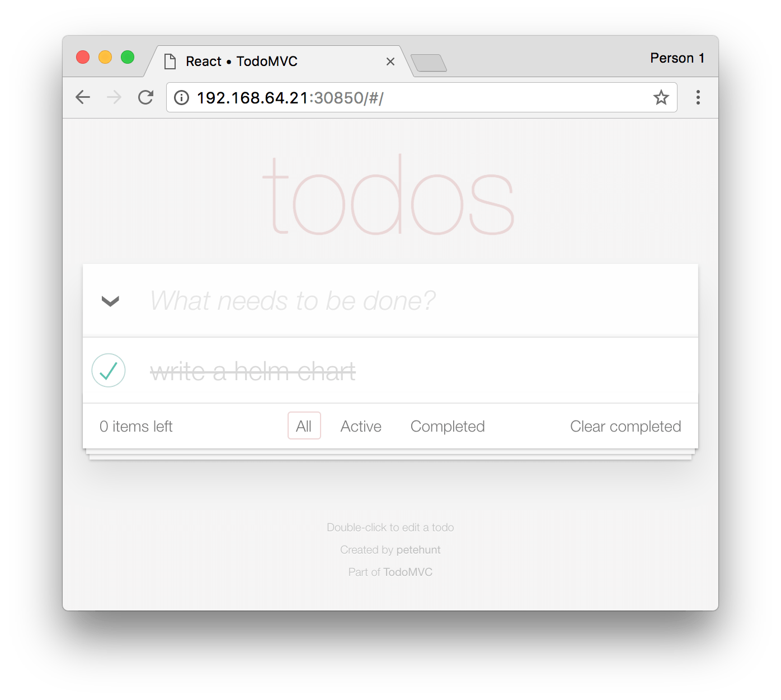The image size is (781, 700).
Task: Go back using the browser back arrow
Action: click(x=83, y=97)
